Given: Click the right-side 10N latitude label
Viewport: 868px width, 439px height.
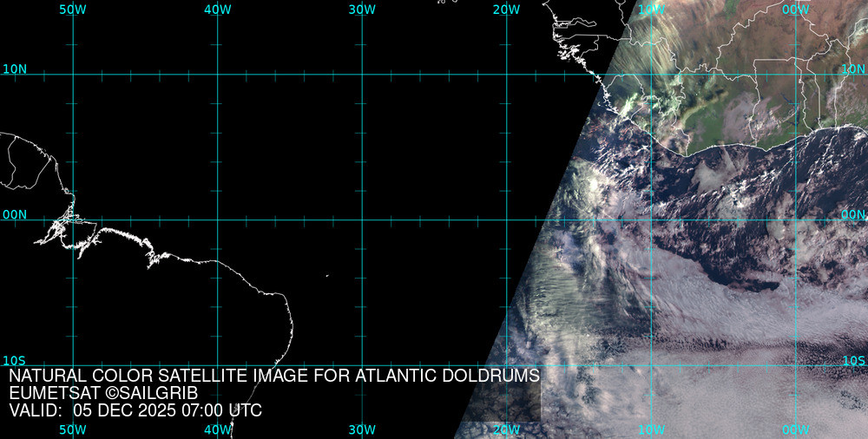Looking at the screenshot, I should (853, 69).
